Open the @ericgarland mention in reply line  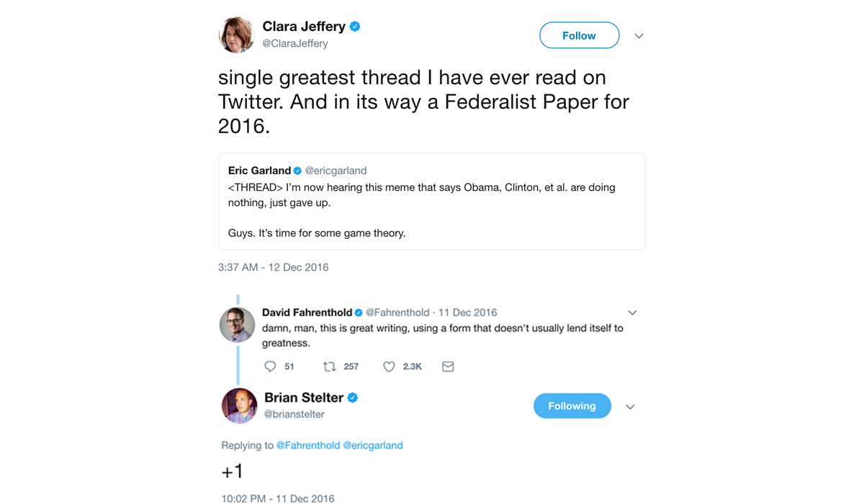click(373, 446)
